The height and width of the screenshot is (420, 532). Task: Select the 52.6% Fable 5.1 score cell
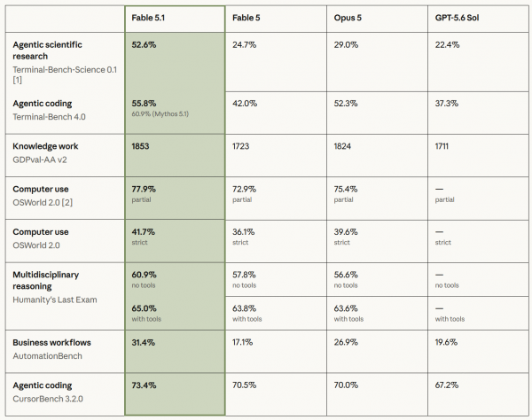(x=175, y=62)
